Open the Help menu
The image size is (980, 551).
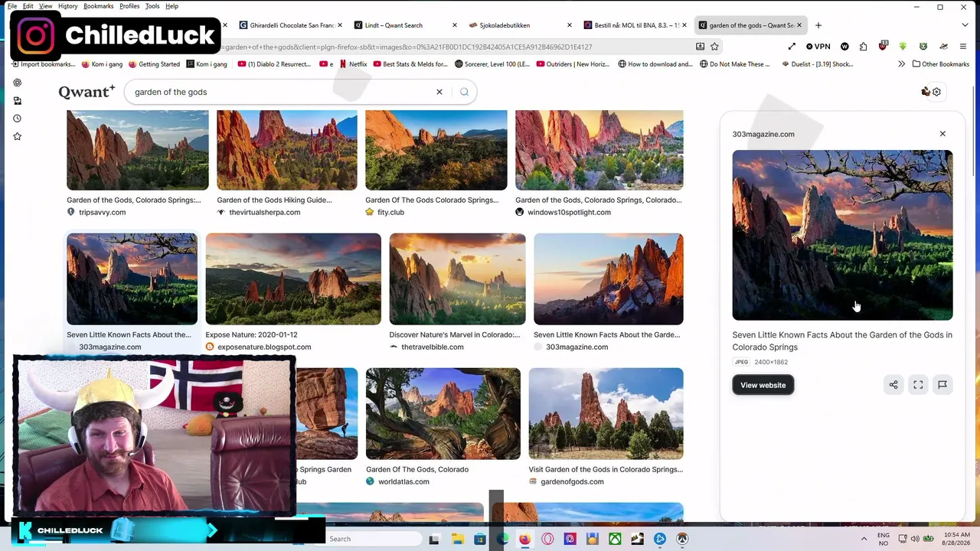pos(171,6)
